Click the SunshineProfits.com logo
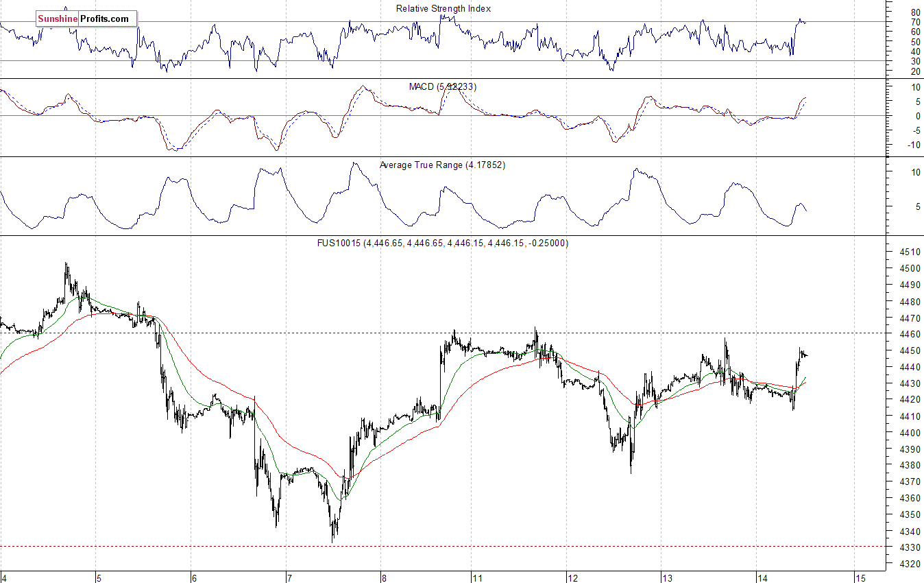 click(x=86, y=19)
